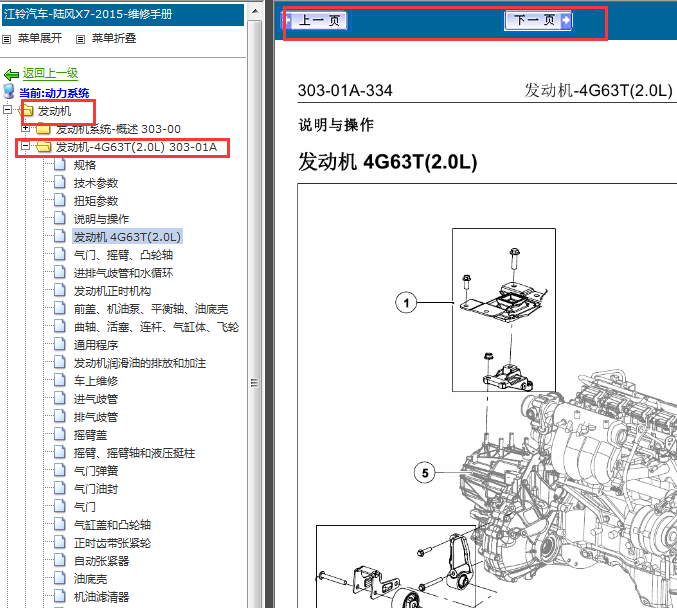Click the computer icon beside 当前:动力系统
Viewport: 677px width, 608px height.
point(9,91)
